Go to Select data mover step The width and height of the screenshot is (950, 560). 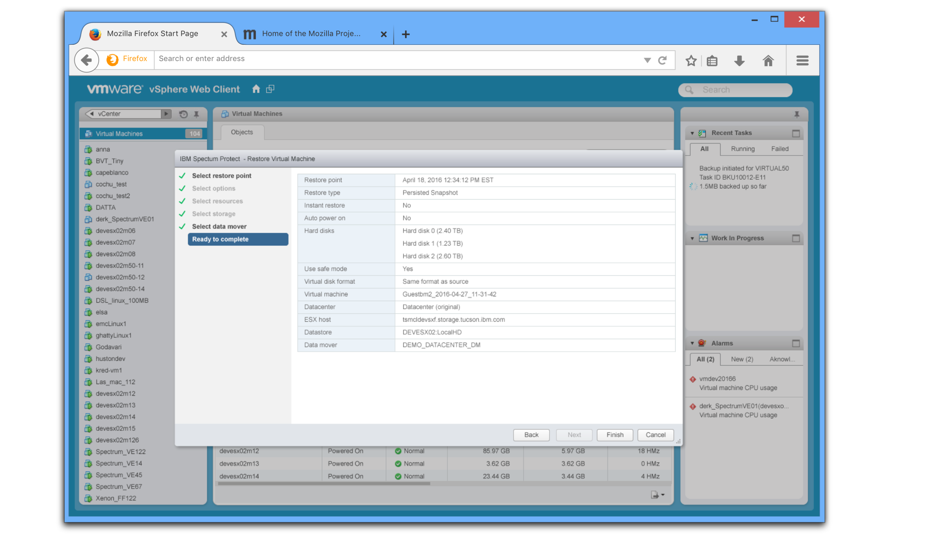coord(219,226)
